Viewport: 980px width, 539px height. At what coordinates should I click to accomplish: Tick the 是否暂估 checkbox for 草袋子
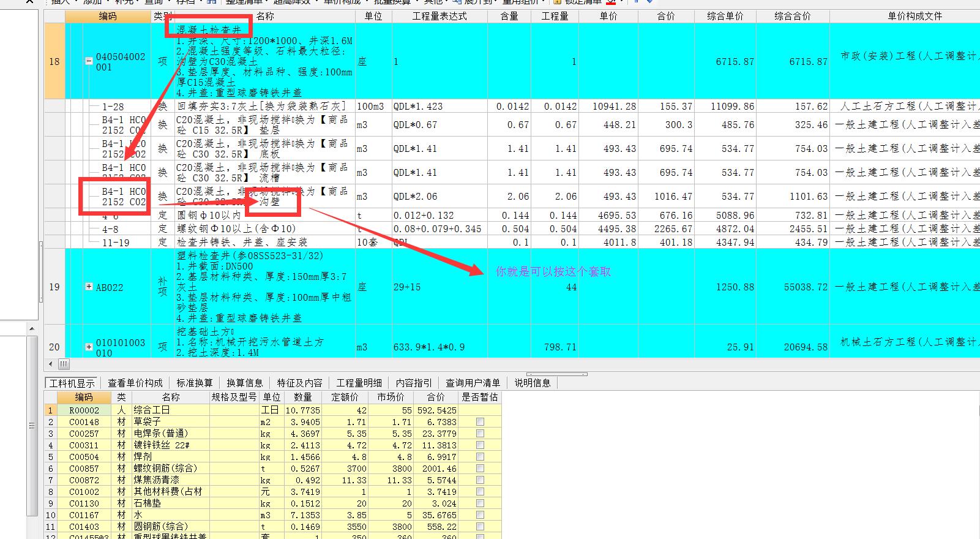[x=480, y=422]
